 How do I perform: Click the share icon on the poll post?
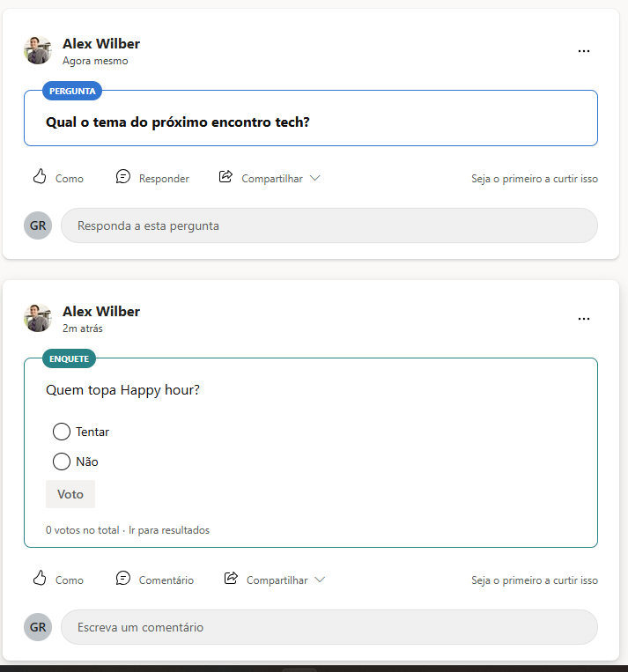pyautogui.click(x=231, y=579)
